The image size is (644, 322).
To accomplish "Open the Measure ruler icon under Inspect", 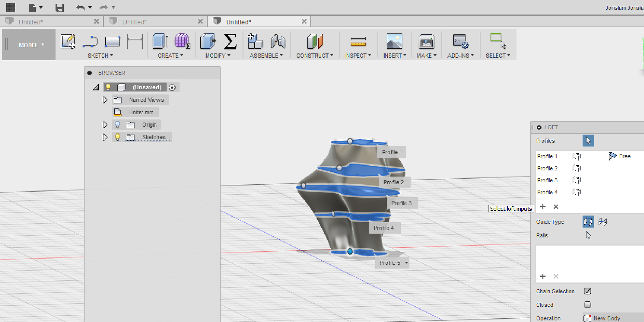I will click(358, 42).
